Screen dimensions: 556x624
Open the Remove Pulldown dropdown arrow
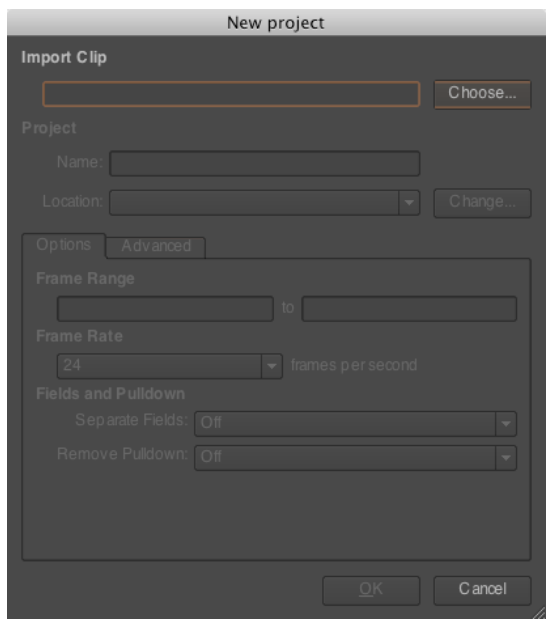pyautogui.click(x=506, y=458)
